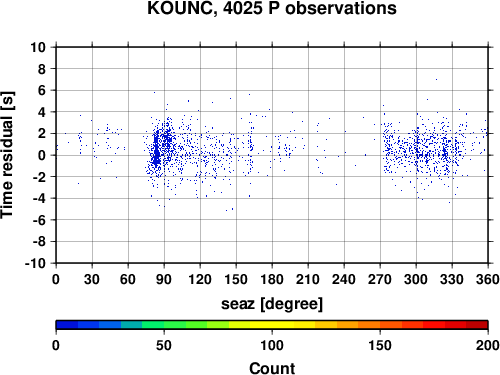The height and width of the screenshot is (375, 500).
Task: Click the colorbar tick label 100
Action: (x=272, y=345)
